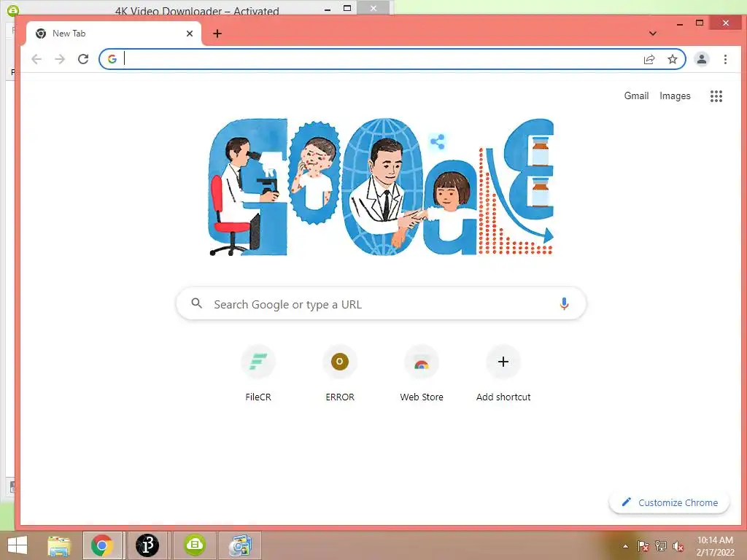Open the Web Store shortcut
The image size is (747, 560).
click(x=422, y=374)
